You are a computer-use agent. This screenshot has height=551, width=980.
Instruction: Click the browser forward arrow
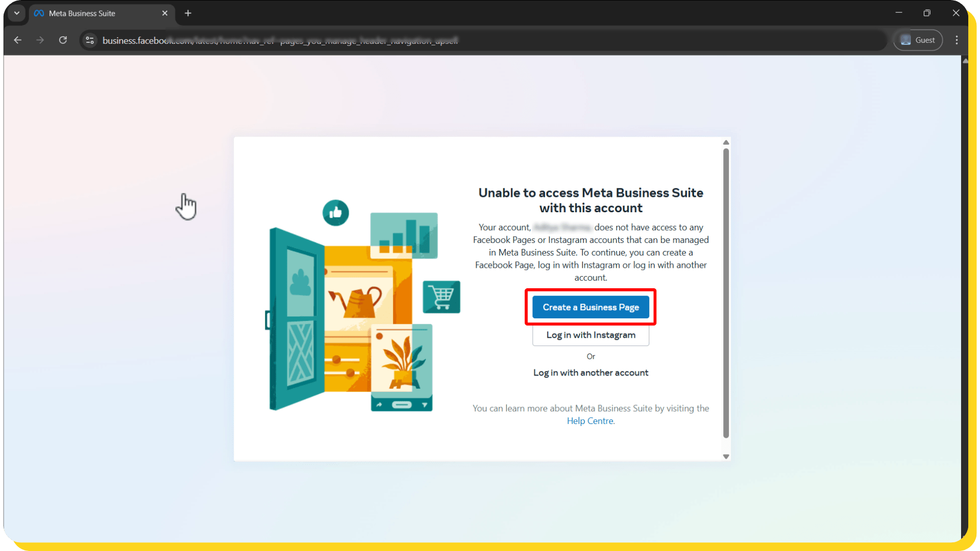click(x=40, y=40)
